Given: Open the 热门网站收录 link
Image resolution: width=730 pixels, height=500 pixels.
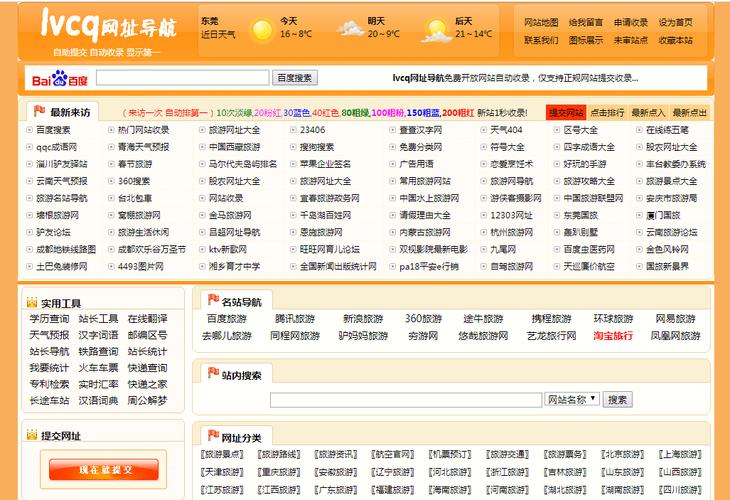Looking at the screenshot, I should (x=143, y=130).
